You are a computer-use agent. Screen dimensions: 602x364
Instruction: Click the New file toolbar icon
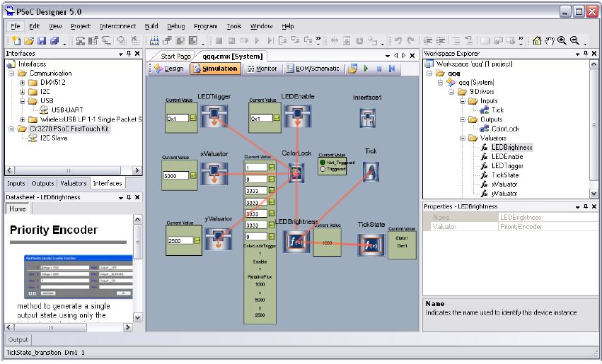16,40
